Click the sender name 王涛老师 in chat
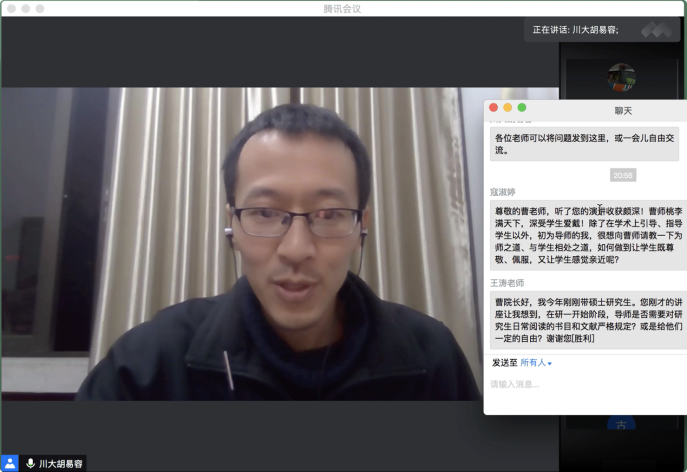 507,283
